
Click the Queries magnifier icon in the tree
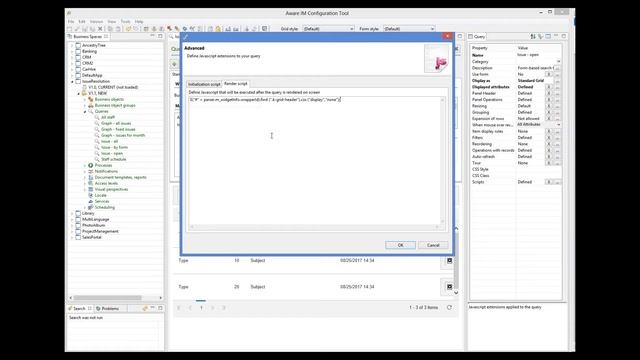(91, 111)
